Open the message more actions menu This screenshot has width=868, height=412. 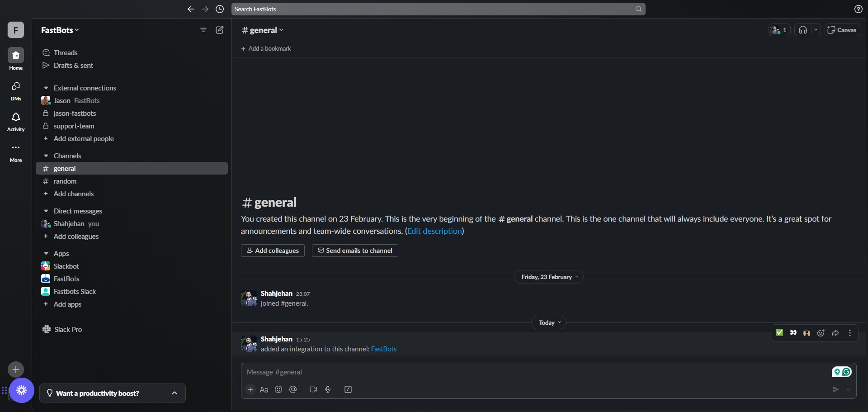click(x=850, y=333)
